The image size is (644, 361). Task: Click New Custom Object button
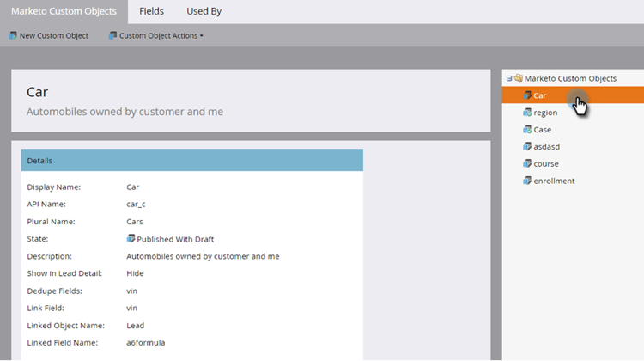point(48,36)
